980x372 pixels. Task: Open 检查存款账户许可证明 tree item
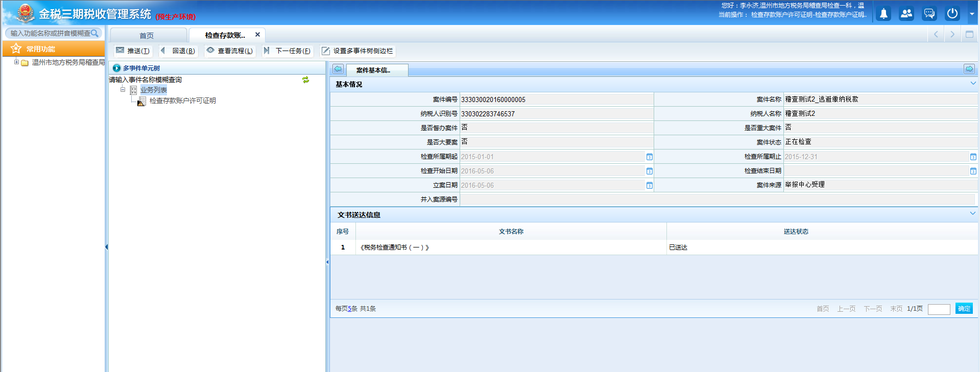point(182,101)
